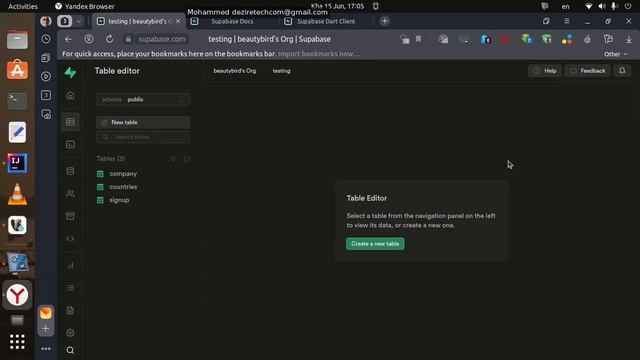Open the Home icon in Supabase sidebar
The image size is (640, 360).
pos(70,95)
